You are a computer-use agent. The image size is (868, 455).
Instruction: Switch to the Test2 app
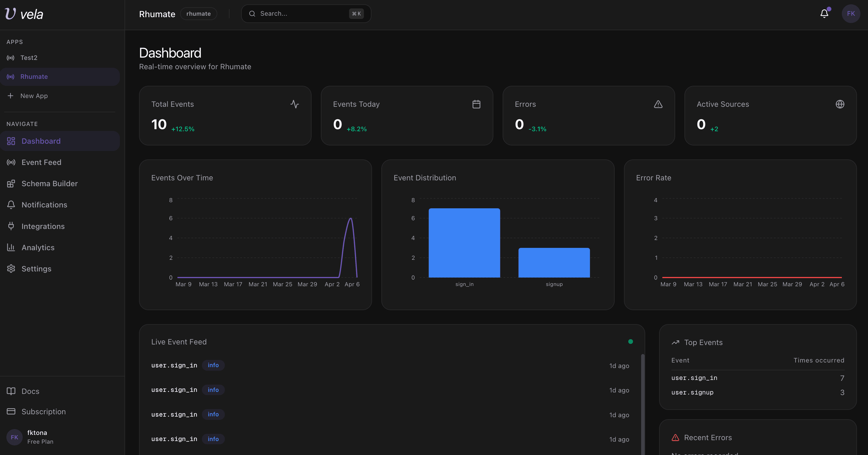pyautogui.click(x=29, y=58)
